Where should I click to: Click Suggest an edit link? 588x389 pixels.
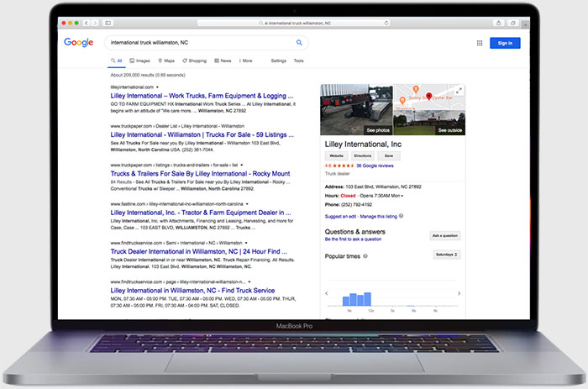(x=340, y=217)
